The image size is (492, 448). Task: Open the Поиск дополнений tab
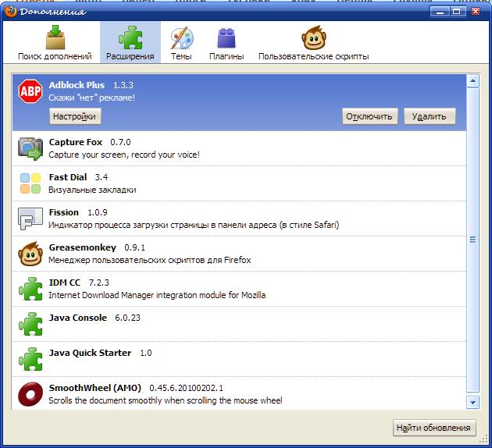coord(55,43)
